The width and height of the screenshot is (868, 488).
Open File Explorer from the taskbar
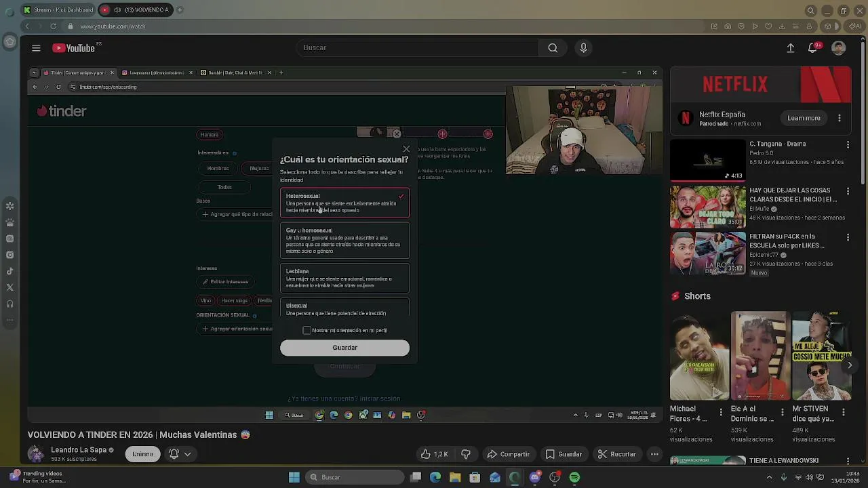(x=455, y=477)
